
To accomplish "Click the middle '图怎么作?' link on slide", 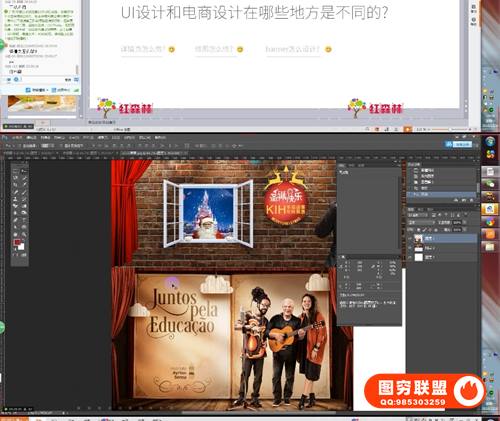I will click(215, 49).
